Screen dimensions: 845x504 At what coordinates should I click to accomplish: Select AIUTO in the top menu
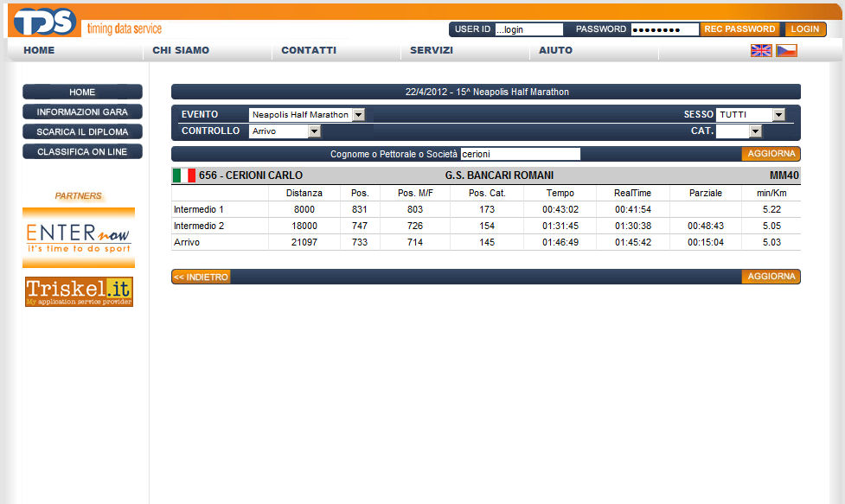click(555, 50)
